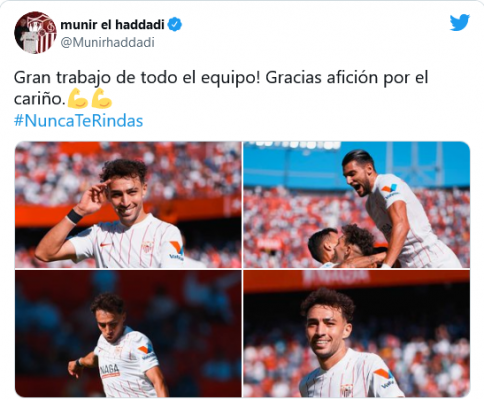
Task: Open the smiling player close-up photo
Action: pyautogui.click(x=357, y=333)
